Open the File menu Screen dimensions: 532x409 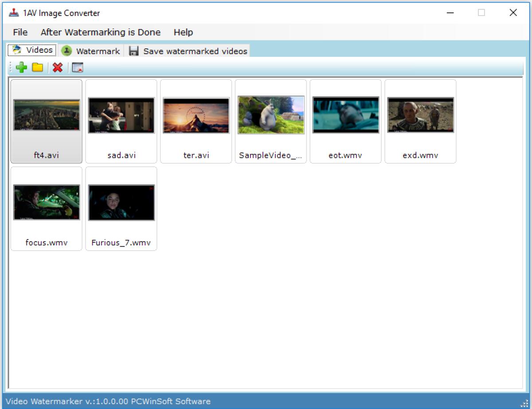(x=20, y=32)
